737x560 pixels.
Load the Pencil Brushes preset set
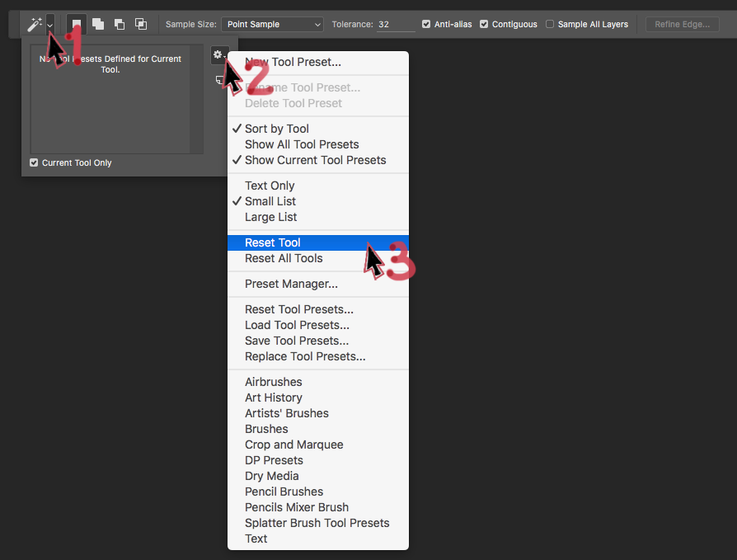pos(318,492)
